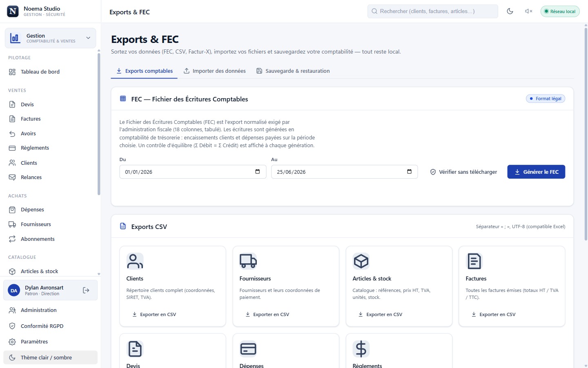The image size is (588, 368).
Task: Switch to Importer des données tab
Action: (214, 71)
